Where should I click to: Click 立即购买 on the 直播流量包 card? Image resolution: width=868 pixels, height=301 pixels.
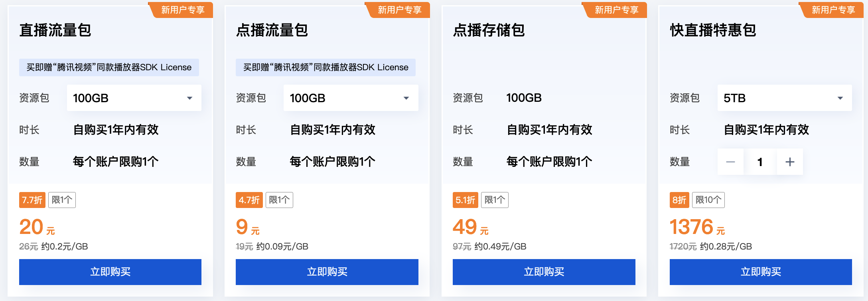pyautogui.click(x=110, y=272)
